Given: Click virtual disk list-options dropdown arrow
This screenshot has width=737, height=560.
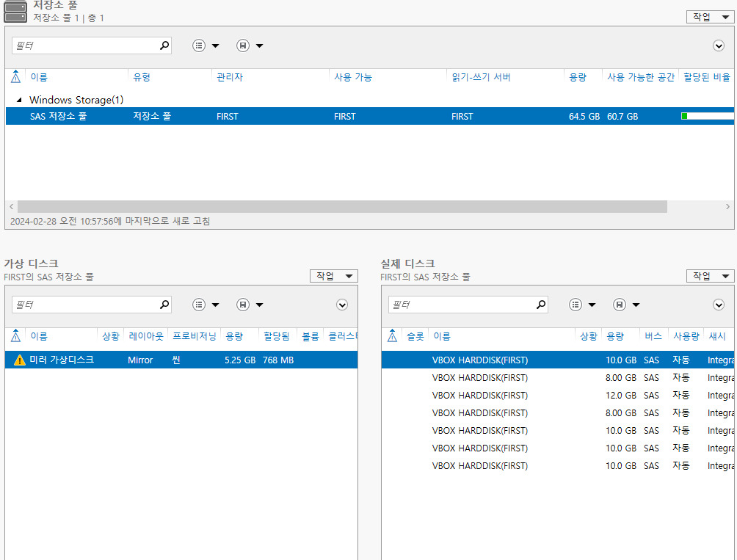Looking at the screenshot, I should tap(215, 305).
